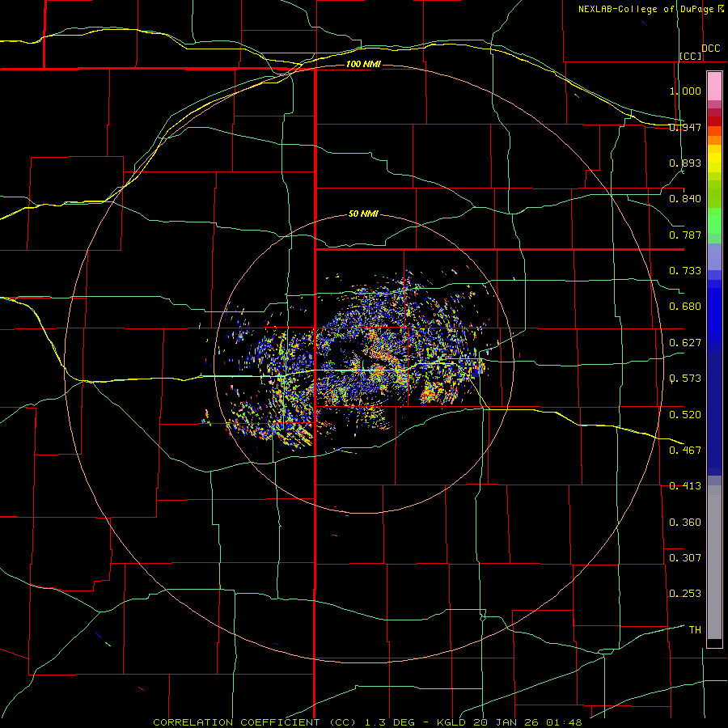
Task: Click the 0.840 color scale value
Action: pos(685,199)
